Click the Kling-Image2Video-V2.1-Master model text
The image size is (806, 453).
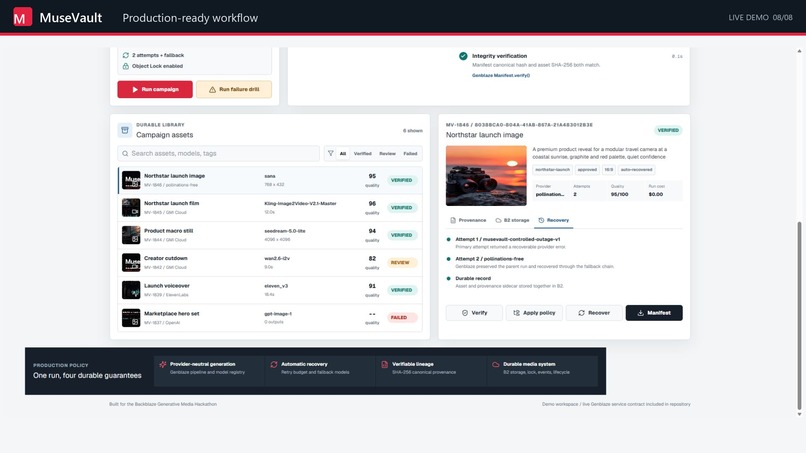[300, 204]
